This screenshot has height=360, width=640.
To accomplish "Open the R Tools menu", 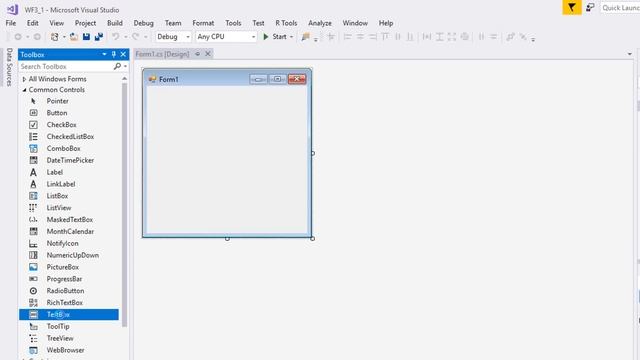I will [x=286, y=23].
